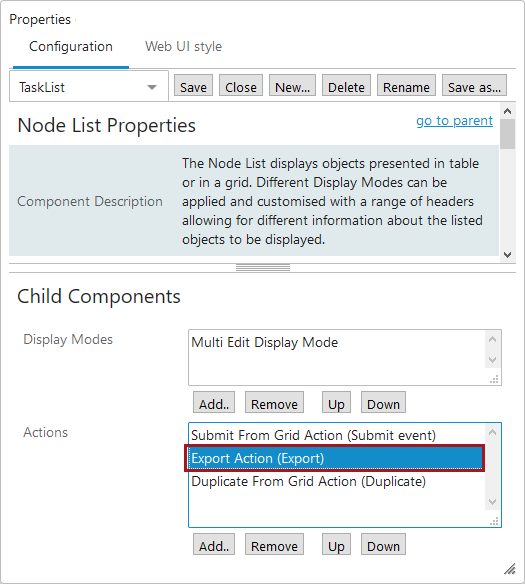The width and height of the screenshot is (525, 584).
Task: Select the Configuration tab
Action: pyautogui.click(x=71, y=47)
